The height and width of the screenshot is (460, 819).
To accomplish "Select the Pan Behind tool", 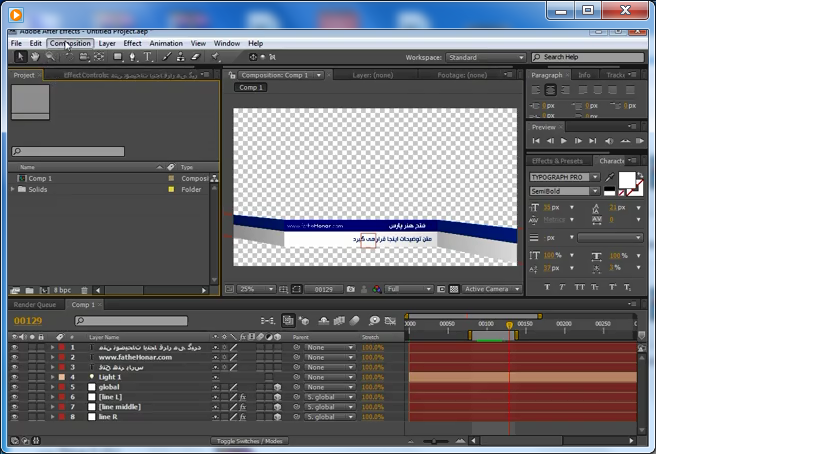I will click(99, 57).
